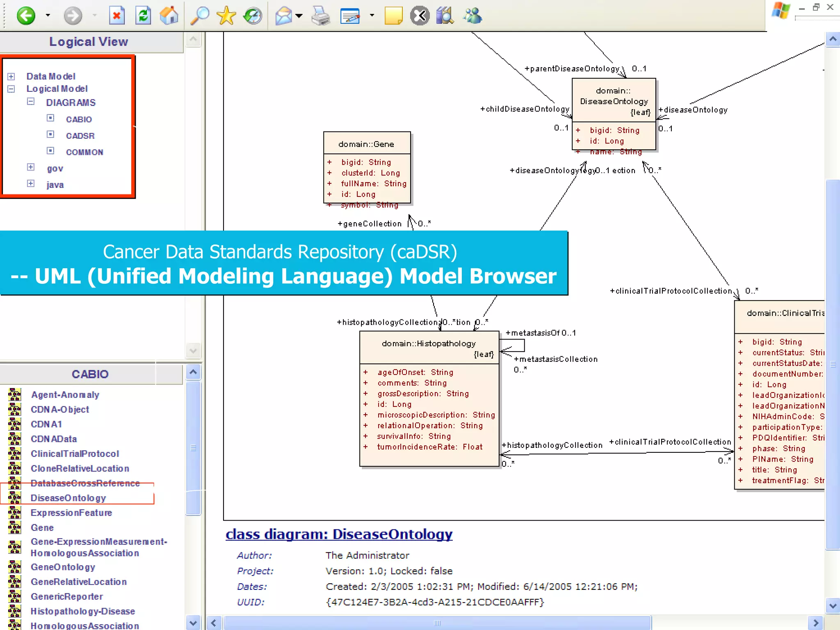The width and height of the screenshot is (840, 630).
Task: Collapse the DIAGRAMS tree node
Action: [31, 102]
